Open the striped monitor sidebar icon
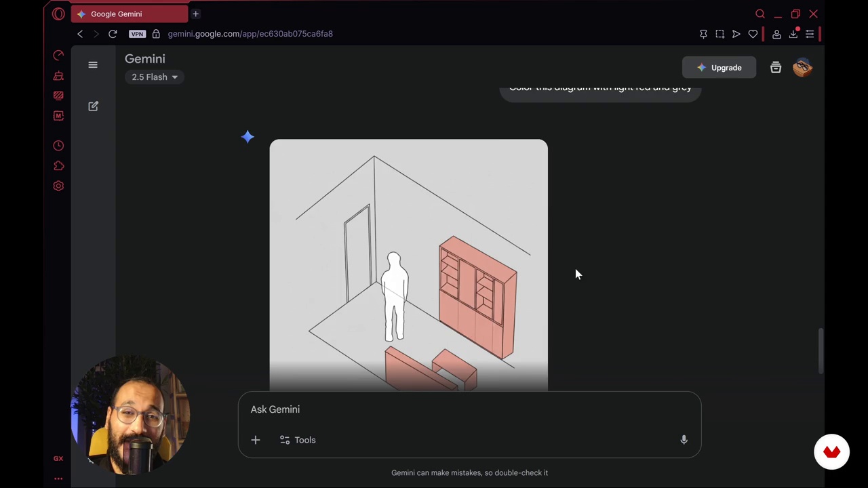Image resolution: width=868 pixels, height=488 pixels. point(58,96)
